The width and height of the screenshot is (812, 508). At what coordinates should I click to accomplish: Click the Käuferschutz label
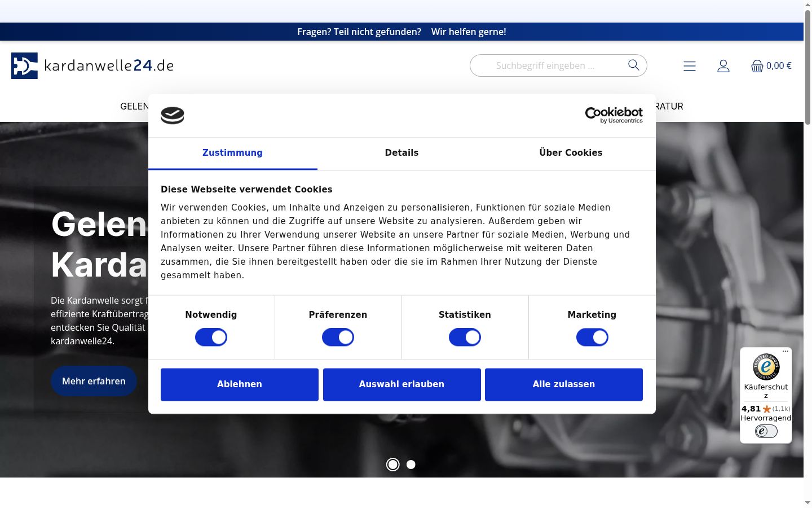tap(766, 391)
